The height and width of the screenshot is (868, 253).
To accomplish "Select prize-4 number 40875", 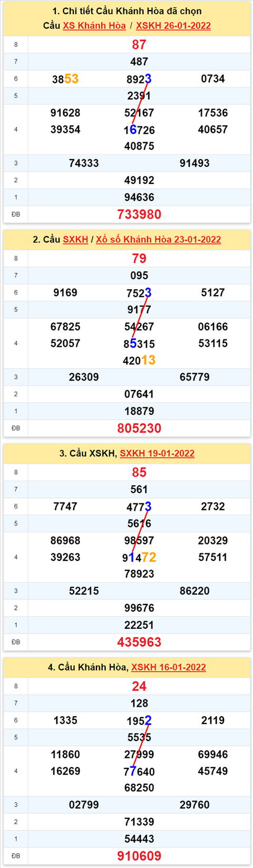I will coord(139,147).
